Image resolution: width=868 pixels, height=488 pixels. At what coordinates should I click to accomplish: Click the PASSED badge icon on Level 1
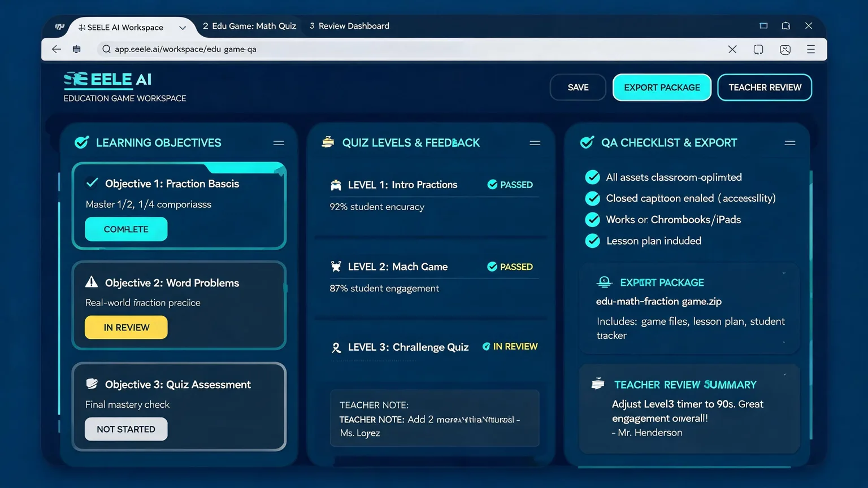[x=492, y=185]
